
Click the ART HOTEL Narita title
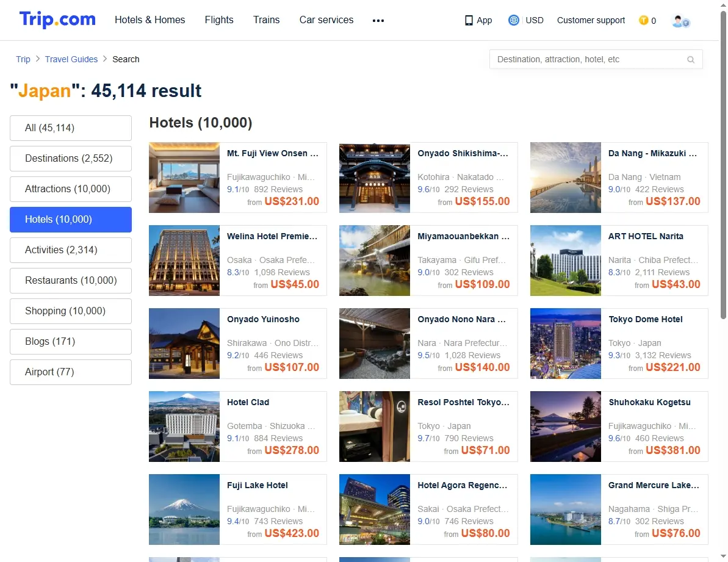[646, 236]
